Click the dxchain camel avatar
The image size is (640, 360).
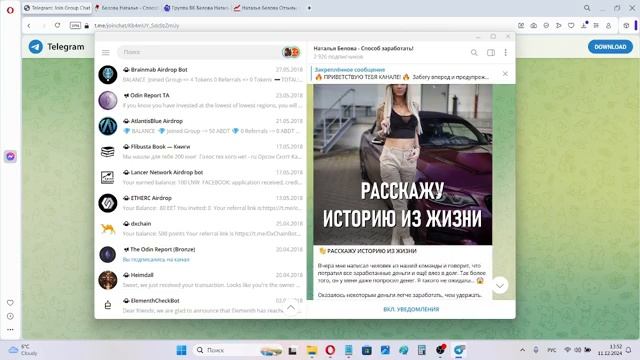pos(108,229)
